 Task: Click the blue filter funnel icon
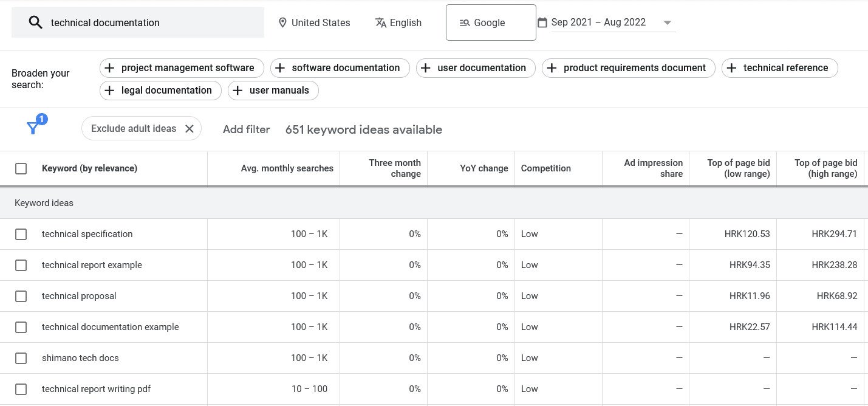point(33,128)
